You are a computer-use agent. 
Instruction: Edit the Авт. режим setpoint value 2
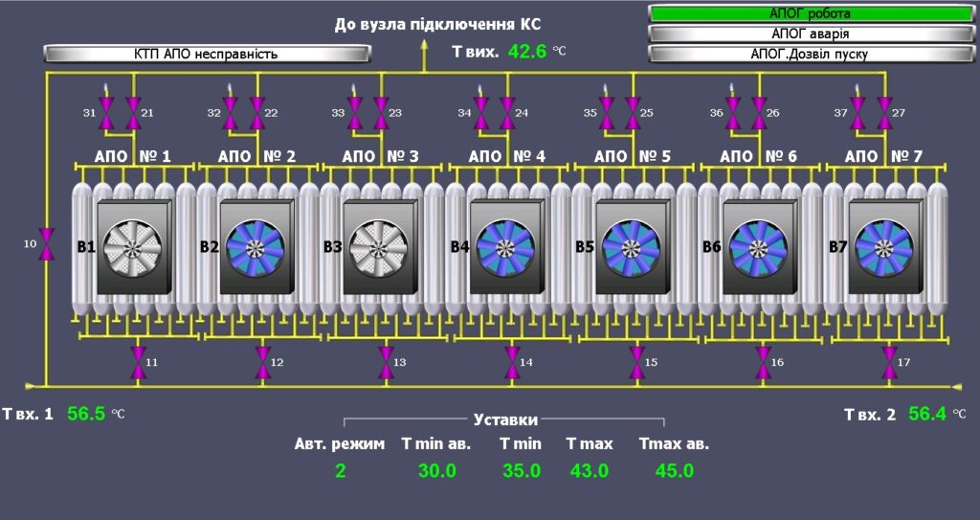click(340, 471)
